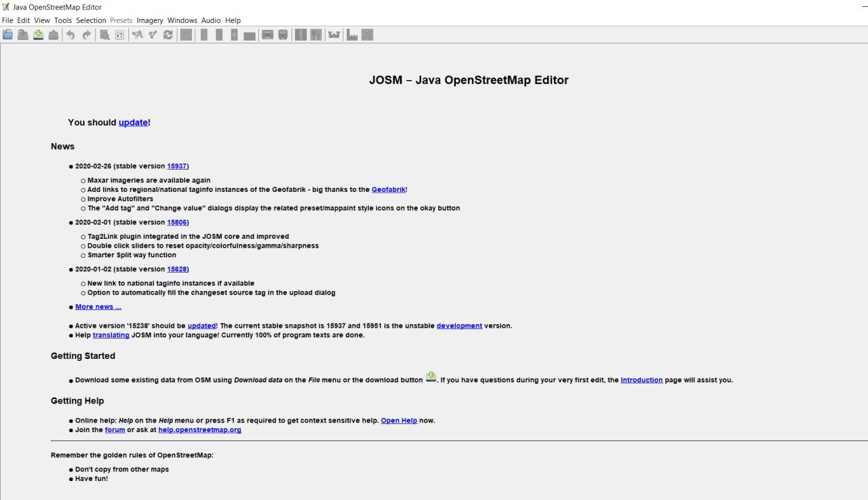Click the 'translating' link
The height and width of the screenshot is (500, 868).
(x=111, y=335)
